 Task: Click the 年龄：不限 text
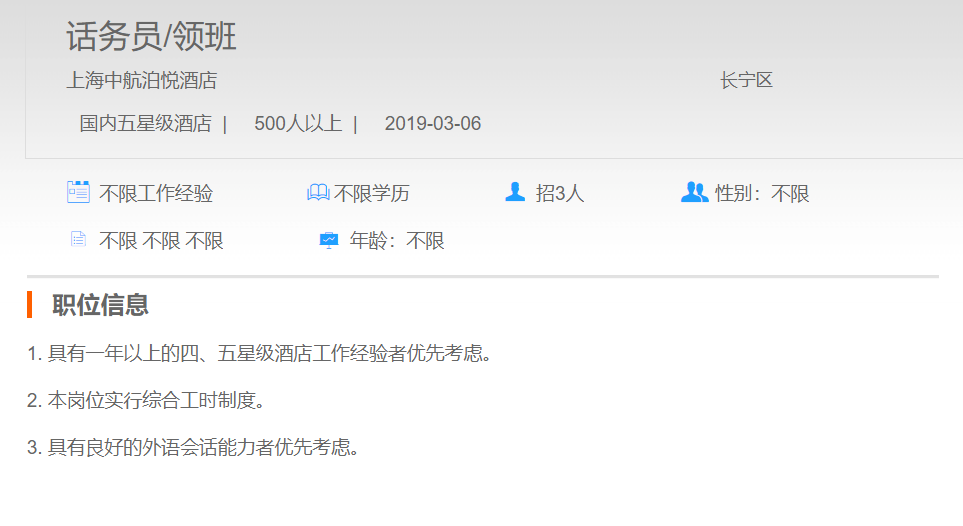[x=397, y=241]
